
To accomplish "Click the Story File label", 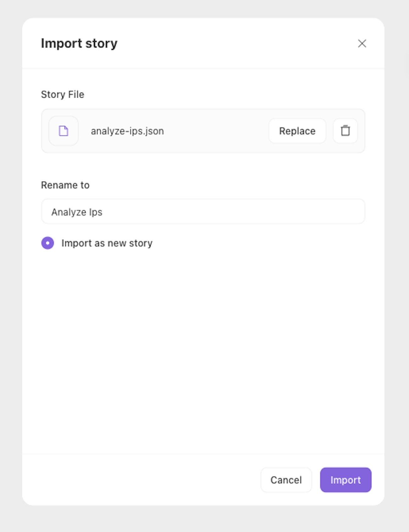I will [x=63, y=94].
